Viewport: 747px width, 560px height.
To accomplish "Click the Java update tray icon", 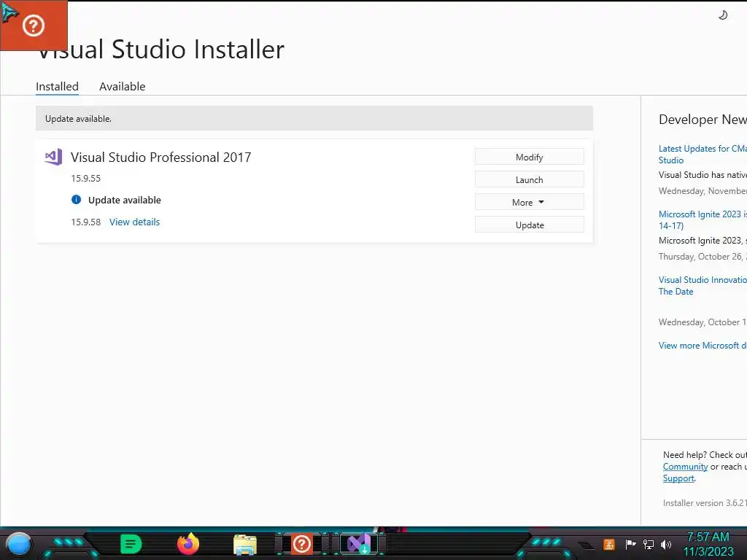I will click(x=609, y=544).
